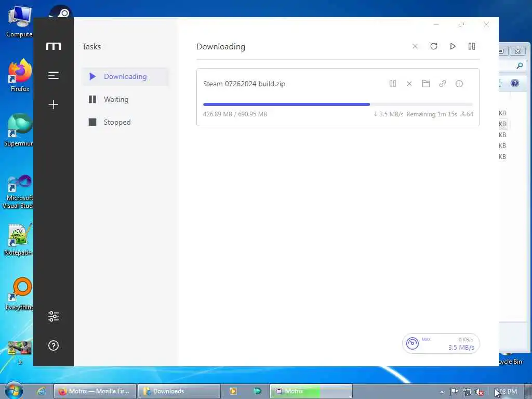Open the Firefox desktop shortcut
Image resolution: width=532 pixels, height=399 pixels.
(20, 75)
